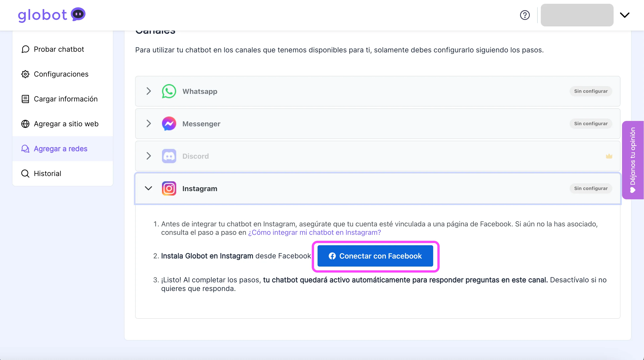The width and height of the screenshot is (644, 360).
Task: Open the Historial menu item
Action: 47,174
